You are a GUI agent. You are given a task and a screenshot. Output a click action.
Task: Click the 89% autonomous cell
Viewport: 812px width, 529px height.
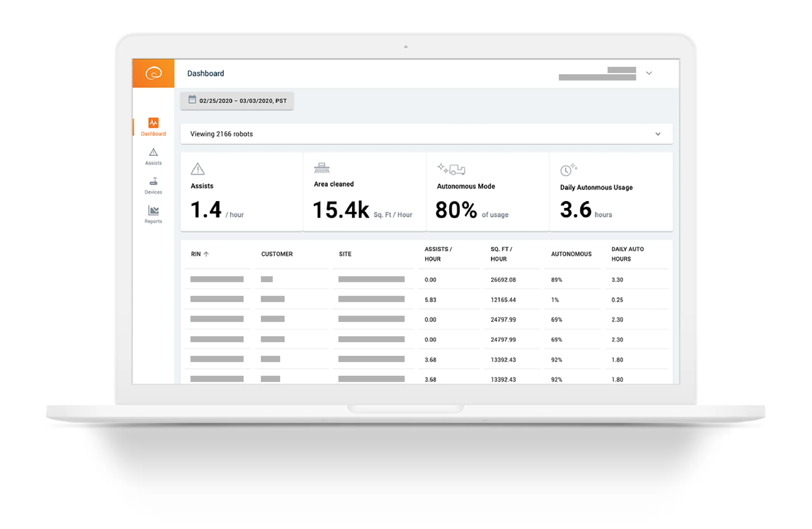(x=556, y=280)
